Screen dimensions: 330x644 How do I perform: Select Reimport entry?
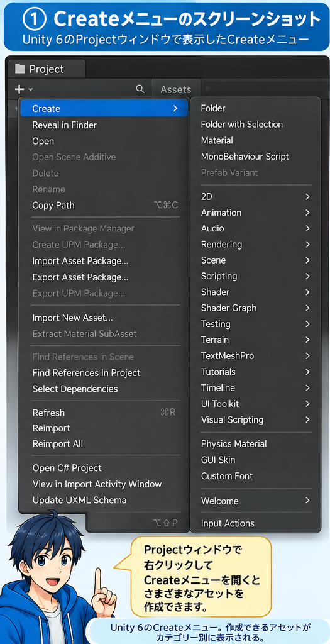point(105,428)
